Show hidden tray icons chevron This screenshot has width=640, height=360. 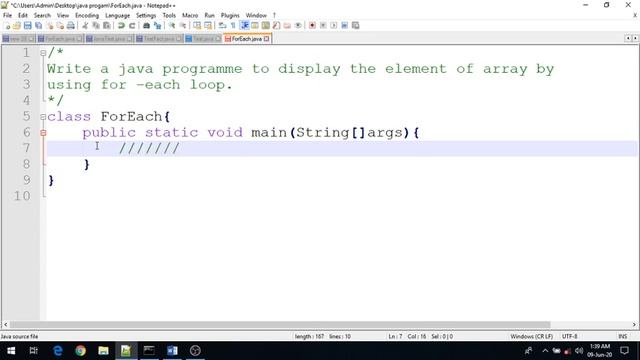(545, 351)
